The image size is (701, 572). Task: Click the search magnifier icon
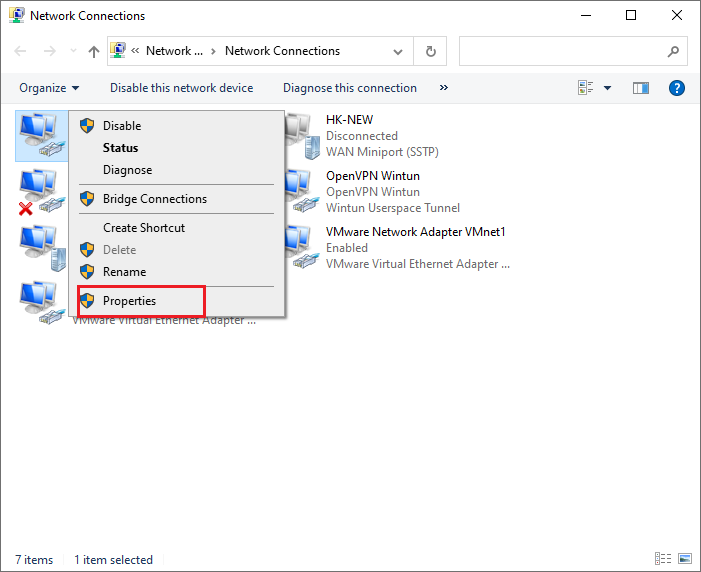(x=673, y=51)
